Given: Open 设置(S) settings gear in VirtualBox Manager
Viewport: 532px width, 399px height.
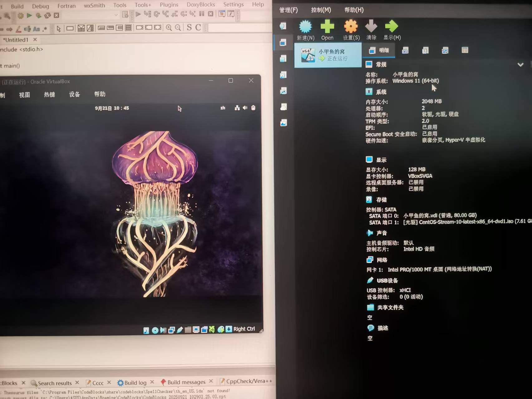Looking at the screenshot, I should 351,30.
